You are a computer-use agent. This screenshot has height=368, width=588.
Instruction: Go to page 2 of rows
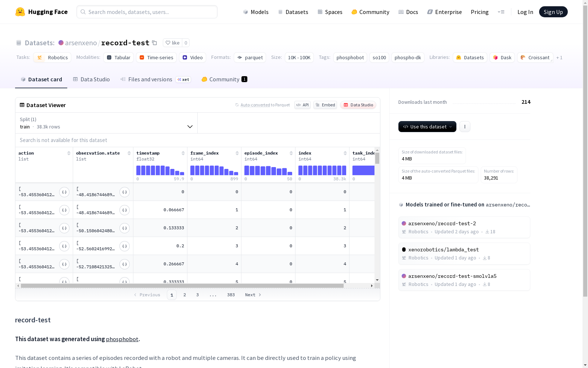184,295
